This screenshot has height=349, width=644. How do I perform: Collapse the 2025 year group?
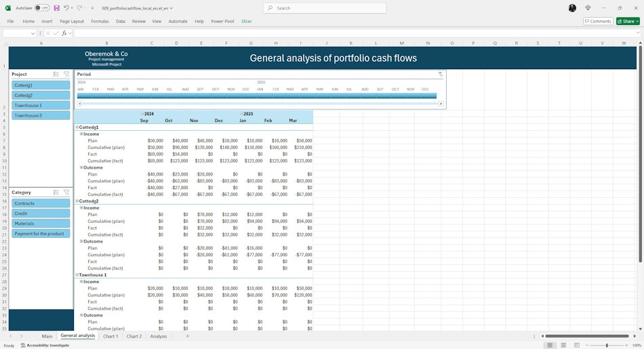pos(242,114)
